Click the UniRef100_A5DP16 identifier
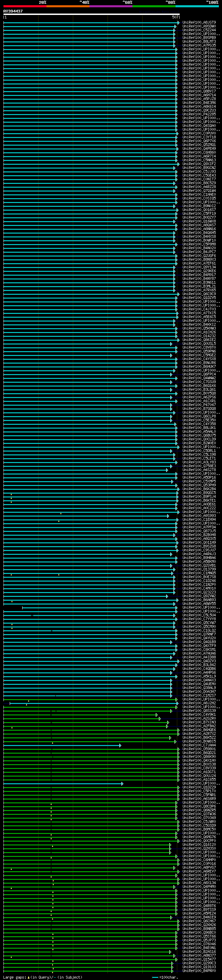The image size is (222, 980). coord(199,477)
